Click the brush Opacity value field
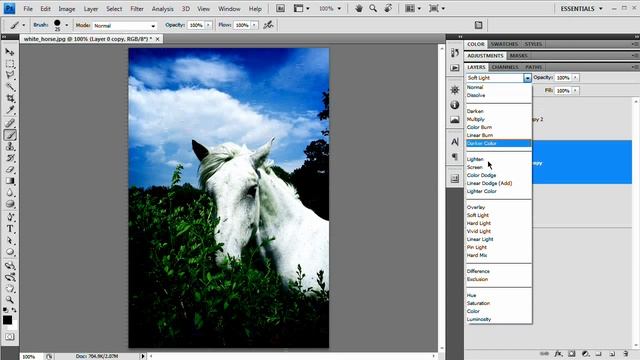 point(196,25)
